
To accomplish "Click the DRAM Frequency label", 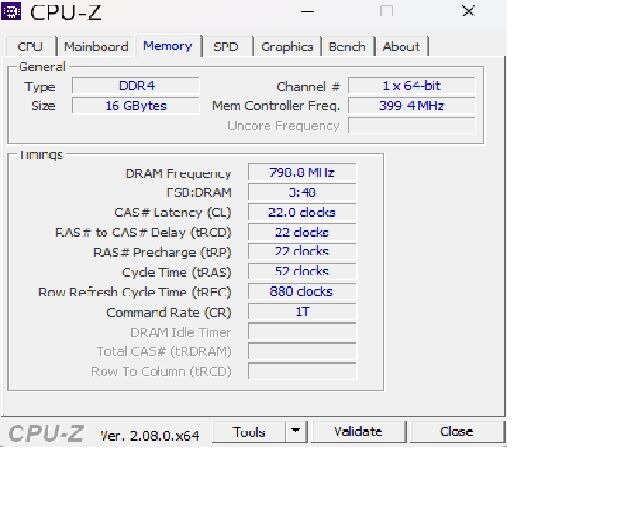I will [178, 173].
